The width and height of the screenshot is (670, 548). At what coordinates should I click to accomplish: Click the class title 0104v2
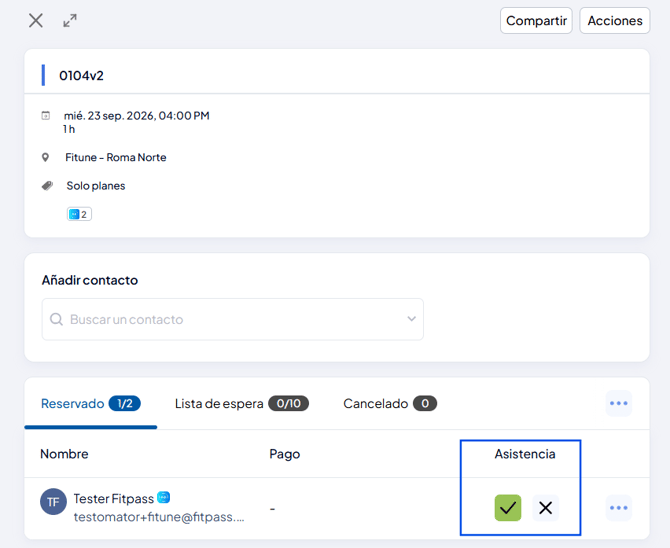pos(81,76)
